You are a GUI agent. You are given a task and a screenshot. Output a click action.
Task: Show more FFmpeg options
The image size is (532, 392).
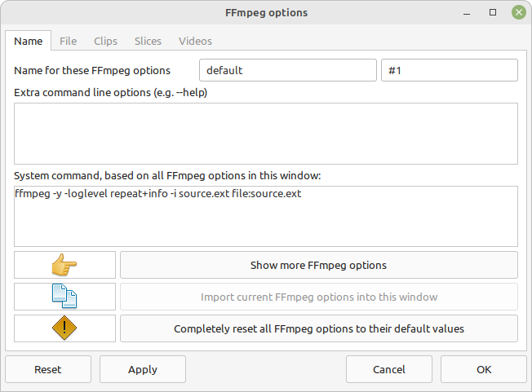319,265
